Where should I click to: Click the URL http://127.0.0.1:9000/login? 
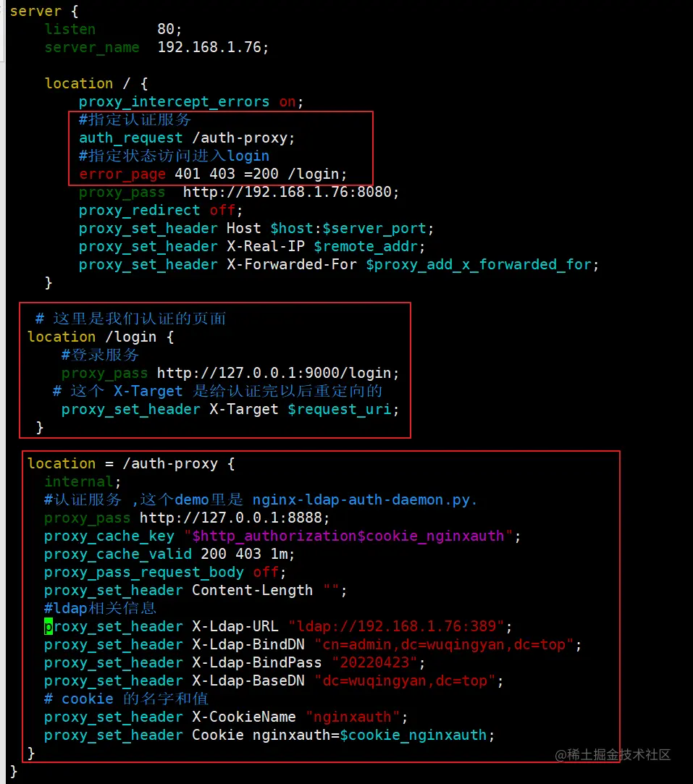pos(274,373)
